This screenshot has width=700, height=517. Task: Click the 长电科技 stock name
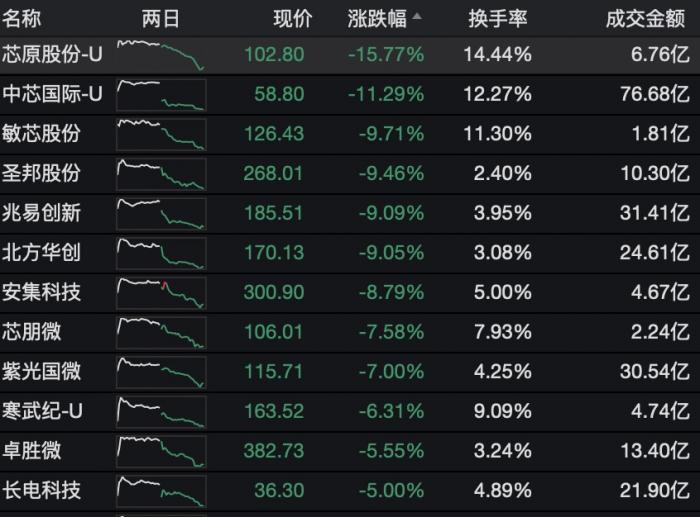tap(42, 490)
